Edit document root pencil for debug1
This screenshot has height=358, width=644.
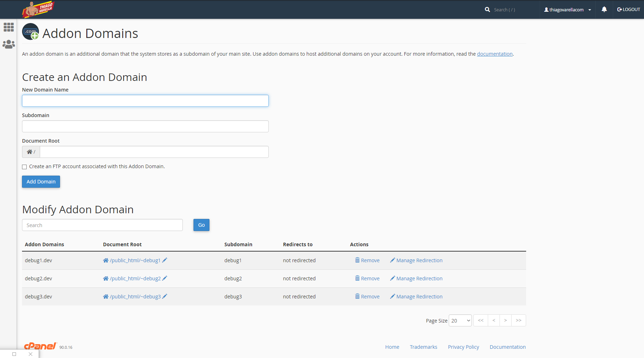tap(165, 260)
